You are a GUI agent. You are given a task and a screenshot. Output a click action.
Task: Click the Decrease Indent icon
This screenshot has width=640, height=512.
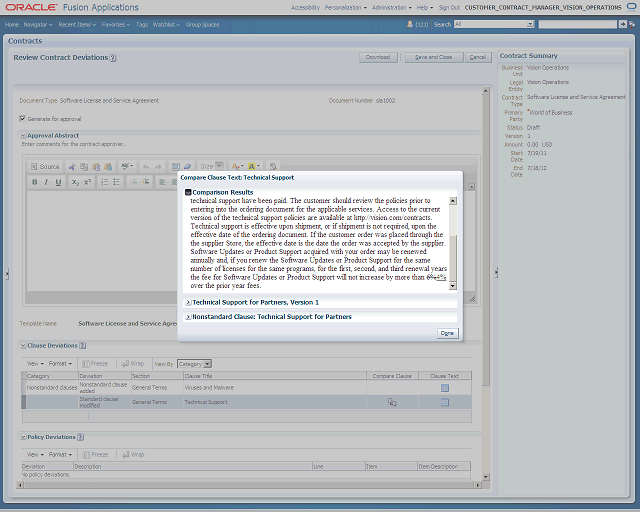(133, 182)
